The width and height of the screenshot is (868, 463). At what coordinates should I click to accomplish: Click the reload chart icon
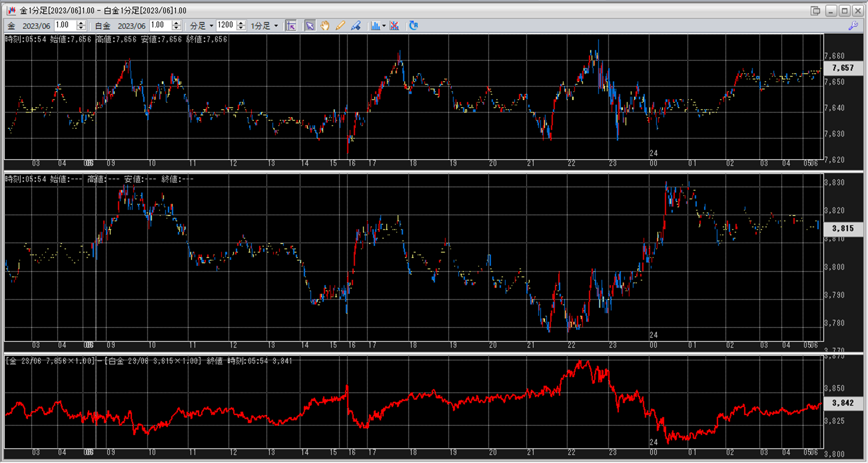(413, 26)
